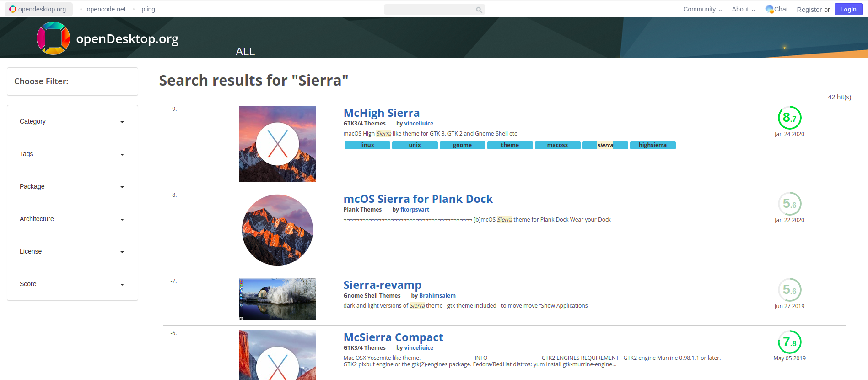
Task: Click GTK3/4 Themes category under McSierra Compact
Action: point(364,348)
